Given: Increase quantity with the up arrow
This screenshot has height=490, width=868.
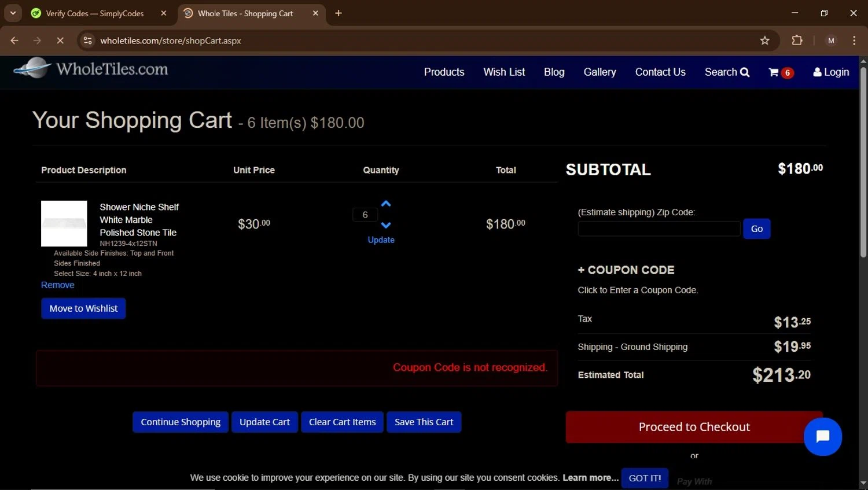Looking at the screenshot, I should [386, 204].
